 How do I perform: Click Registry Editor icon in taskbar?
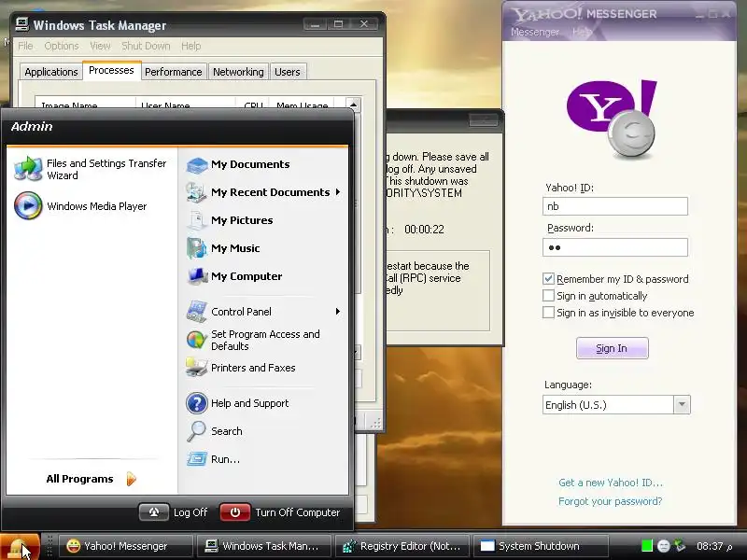click(349, 546)
